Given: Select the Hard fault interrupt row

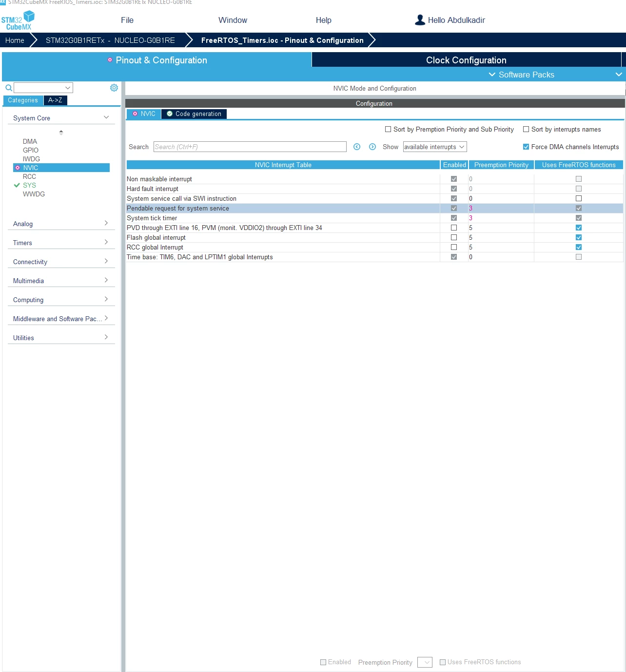Looking at the screenshot, I should [374, 189].
